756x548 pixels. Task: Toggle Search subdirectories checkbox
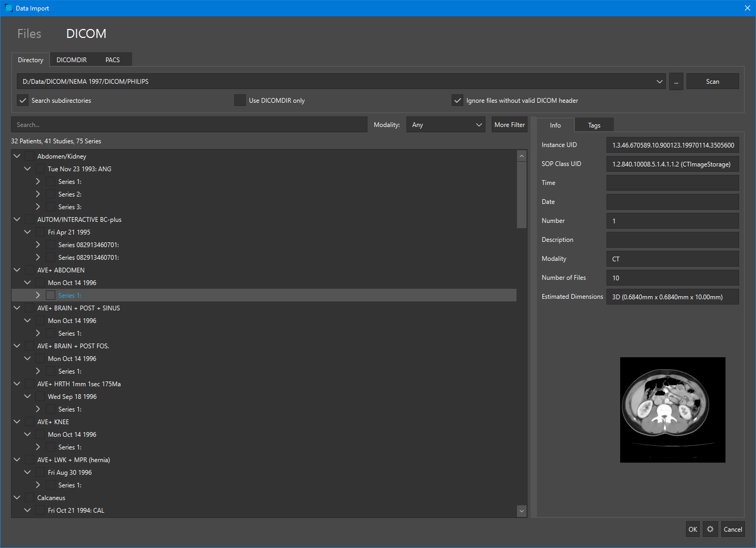pos(23,100)
